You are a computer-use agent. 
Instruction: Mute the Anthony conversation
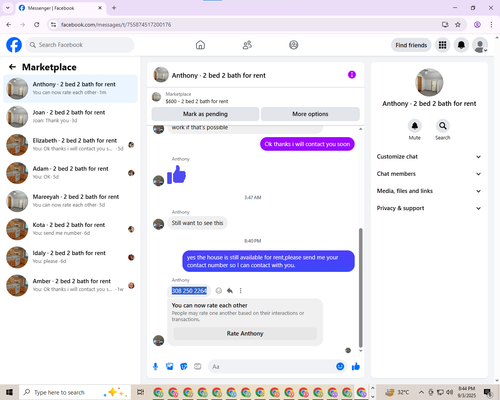point(415,126)
